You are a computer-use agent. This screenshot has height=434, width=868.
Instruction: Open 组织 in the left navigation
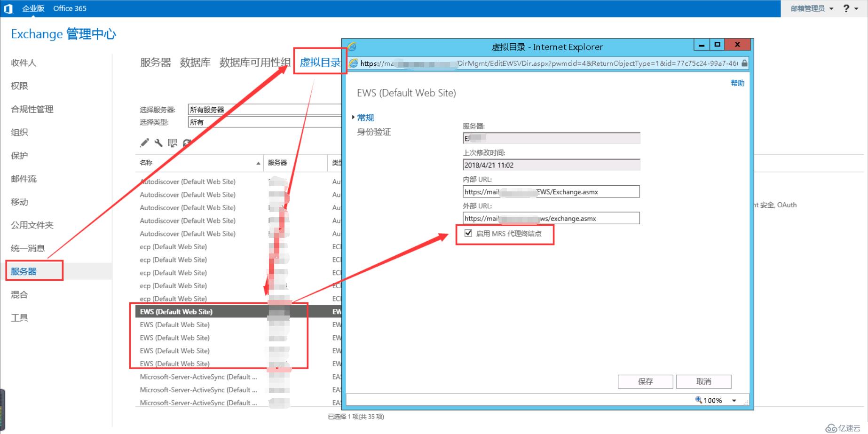click(x=19, y=132)
